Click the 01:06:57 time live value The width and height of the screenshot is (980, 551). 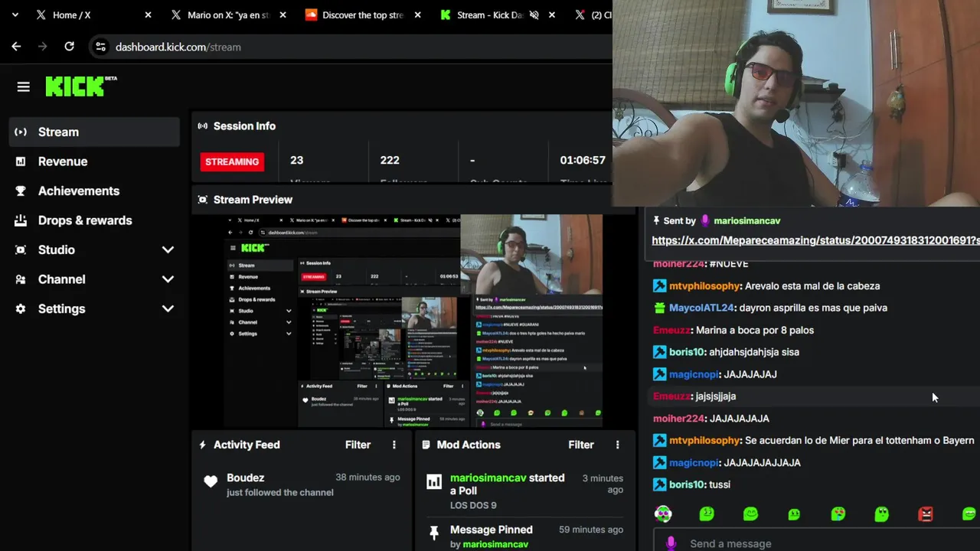click(583, 160)
